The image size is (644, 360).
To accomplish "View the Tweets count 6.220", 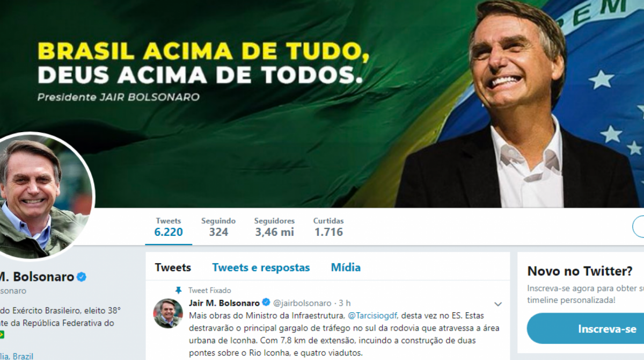I will (169, 227).
